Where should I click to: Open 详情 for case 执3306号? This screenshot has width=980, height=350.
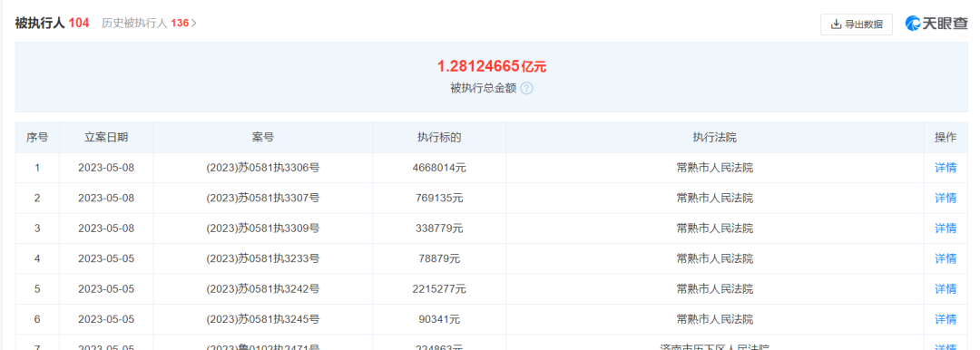pyautogui.click(x=945, y=168)
